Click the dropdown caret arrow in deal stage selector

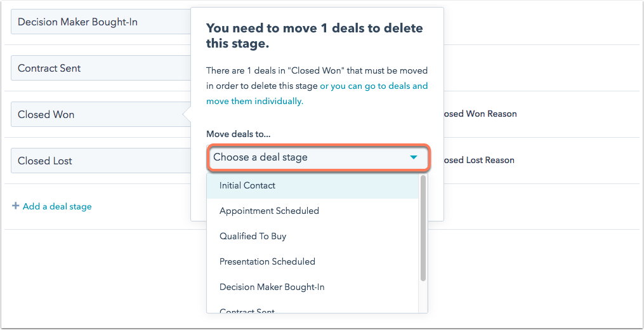(414, 157)
